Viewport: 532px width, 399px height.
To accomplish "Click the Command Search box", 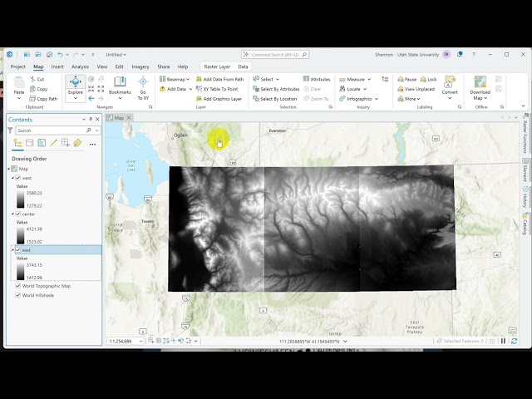I will 275,54.
